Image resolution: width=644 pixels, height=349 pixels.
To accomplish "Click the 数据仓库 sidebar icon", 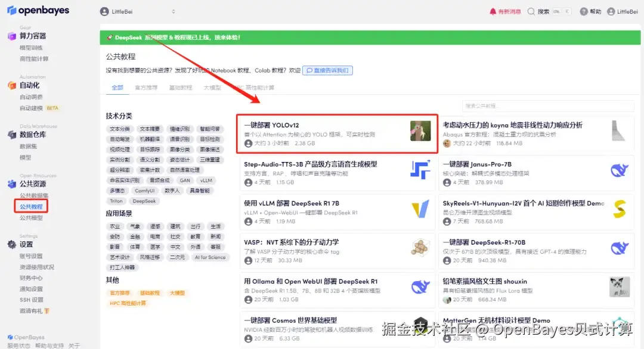I will click(12, 135).
